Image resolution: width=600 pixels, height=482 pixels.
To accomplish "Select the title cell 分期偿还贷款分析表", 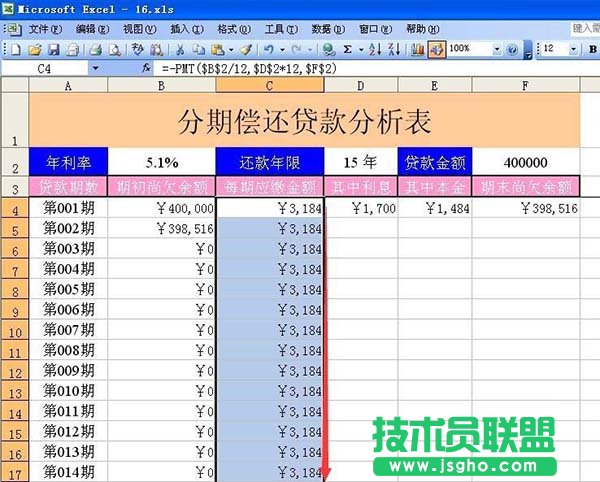I will coord(305,120).
